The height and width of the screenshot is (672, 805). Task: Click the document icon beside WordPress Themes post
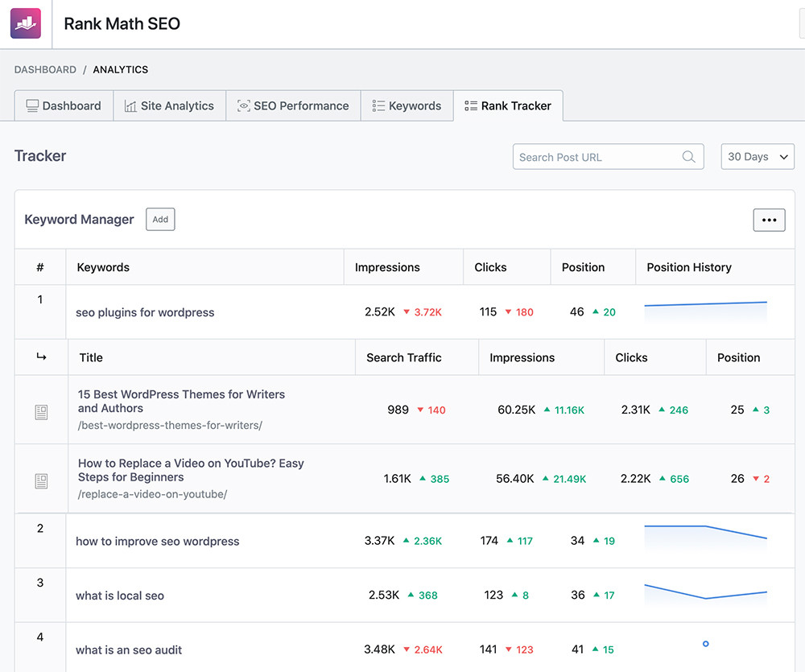click(42, 411)
